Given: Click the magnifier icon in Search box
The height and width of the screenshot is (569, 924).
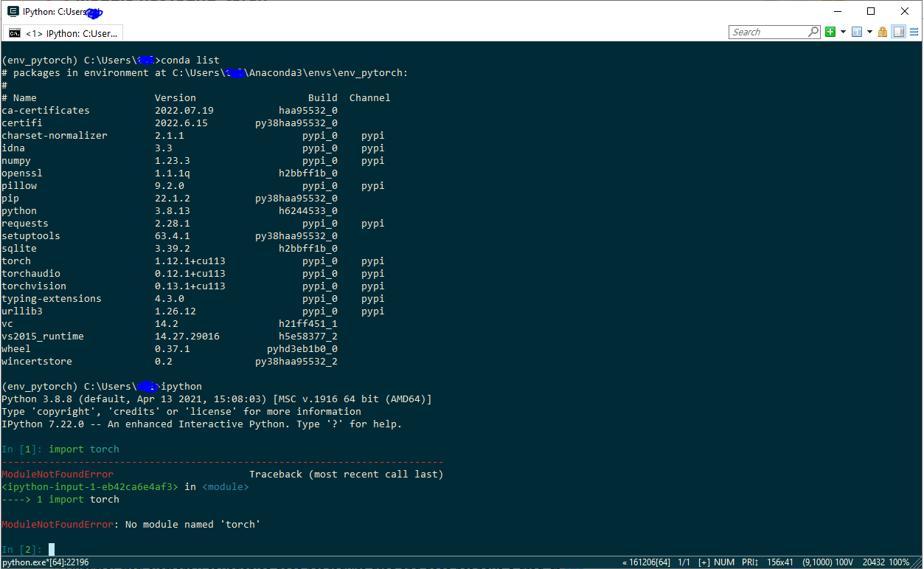Looking at the screenshot, I should (813, 32).
